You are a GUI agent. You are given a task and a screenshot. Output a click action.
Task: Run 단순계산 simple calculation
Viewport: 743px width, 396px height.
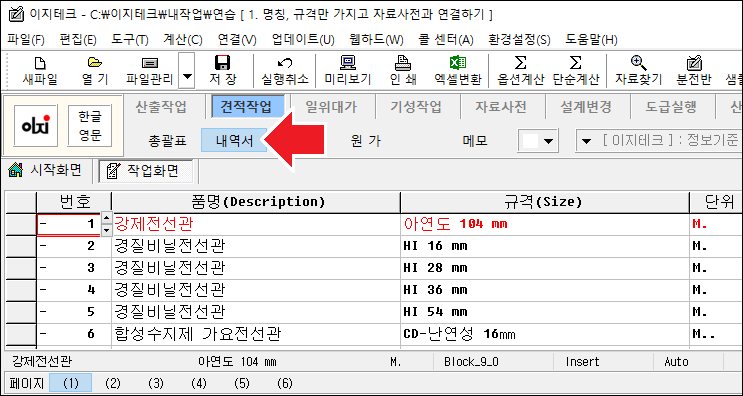(x=575, y=71)
